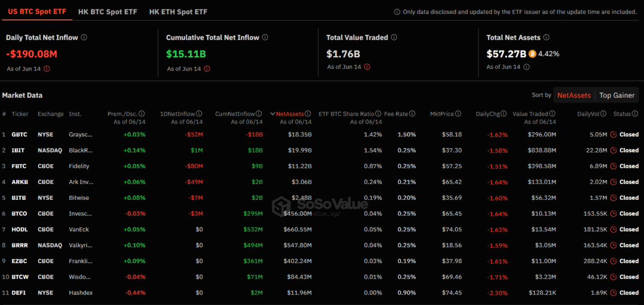Click the NetAssets sort button
The height and width of the screenshot is (305, 644).
(x=574, y=95)
